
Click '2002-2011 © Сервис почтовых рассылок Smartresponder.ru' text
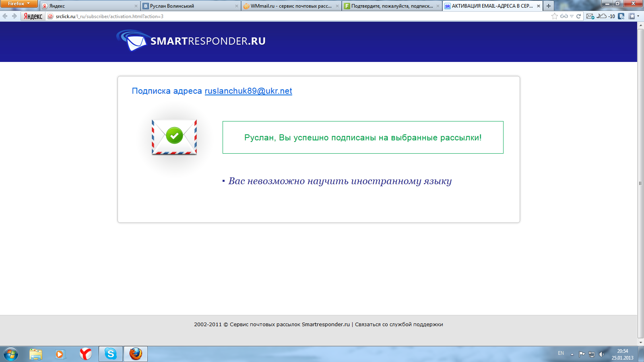[x=272, y=325]
